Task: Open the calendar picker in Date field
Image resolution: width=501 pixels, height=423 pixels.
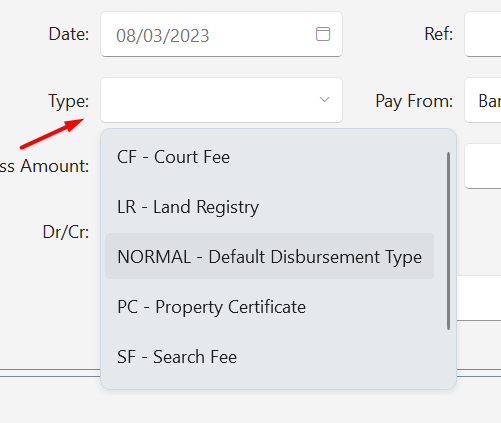Action: pyautogui.click(x=323, y=34)
